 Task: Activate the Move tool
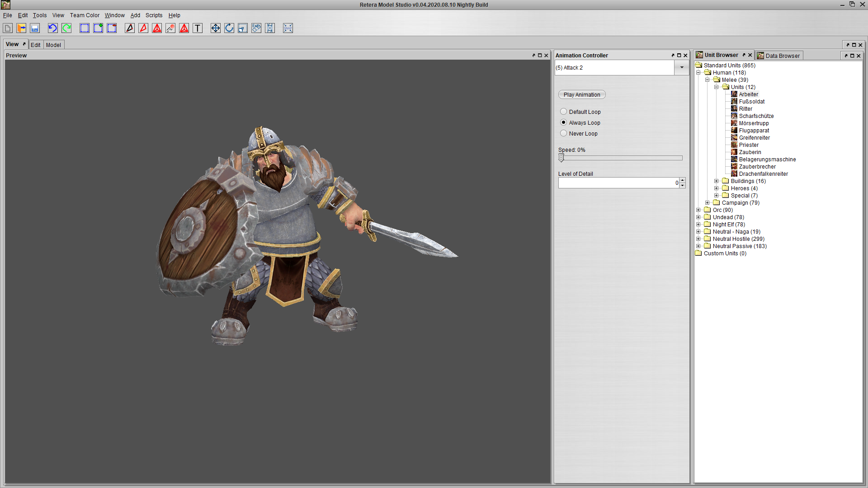(216, 28)
